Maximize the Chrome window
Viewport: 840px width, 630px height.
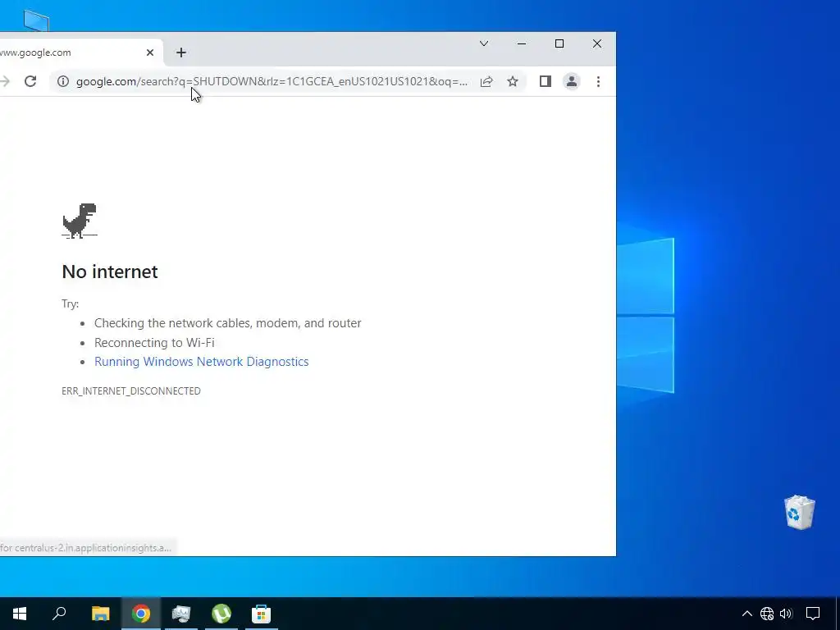(559, 44)
